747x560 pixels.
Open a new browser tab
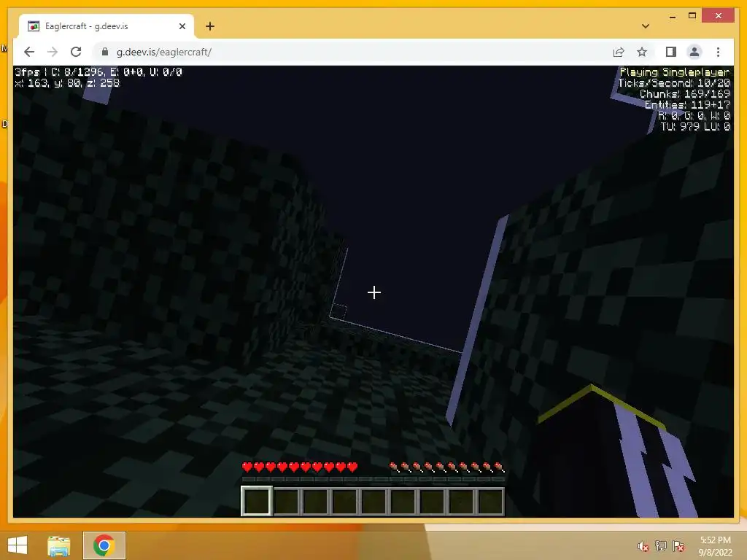pos(210,26)
